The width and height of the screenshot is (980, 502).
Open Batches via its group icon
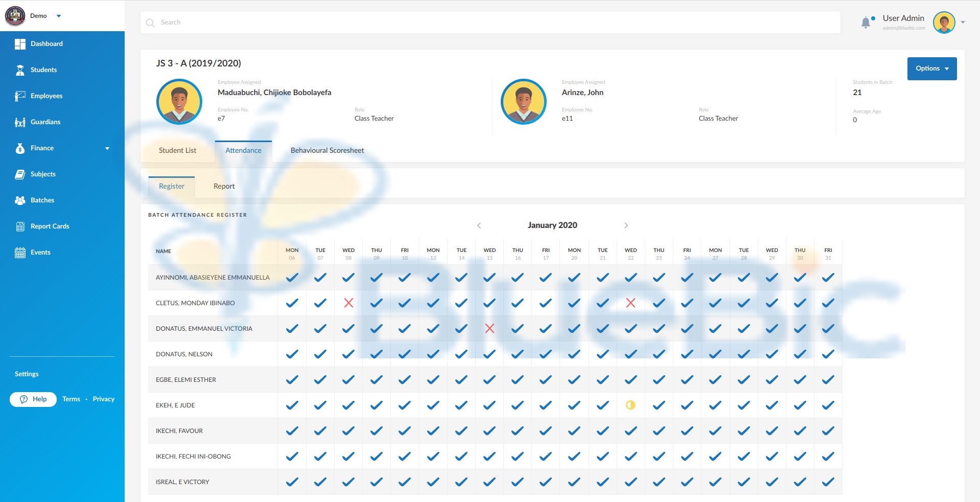[x=20, y=200]
